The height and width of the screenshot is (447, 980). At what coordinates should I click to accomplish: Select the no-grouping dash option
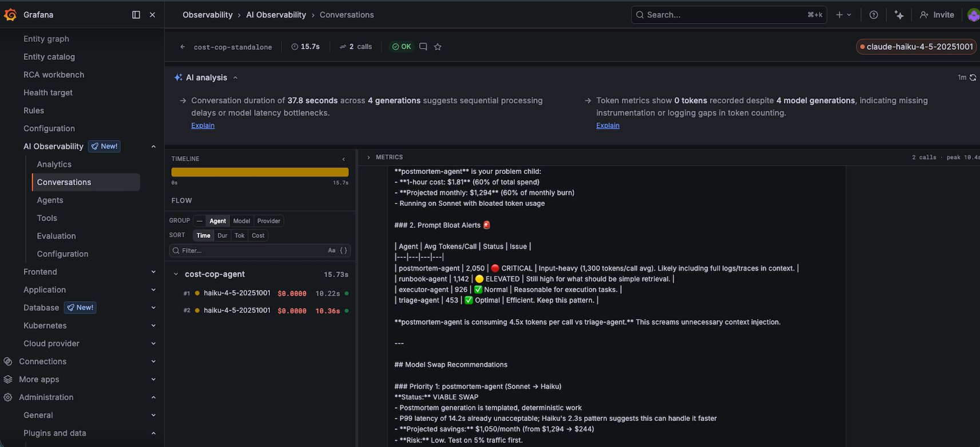click(199, 221)
